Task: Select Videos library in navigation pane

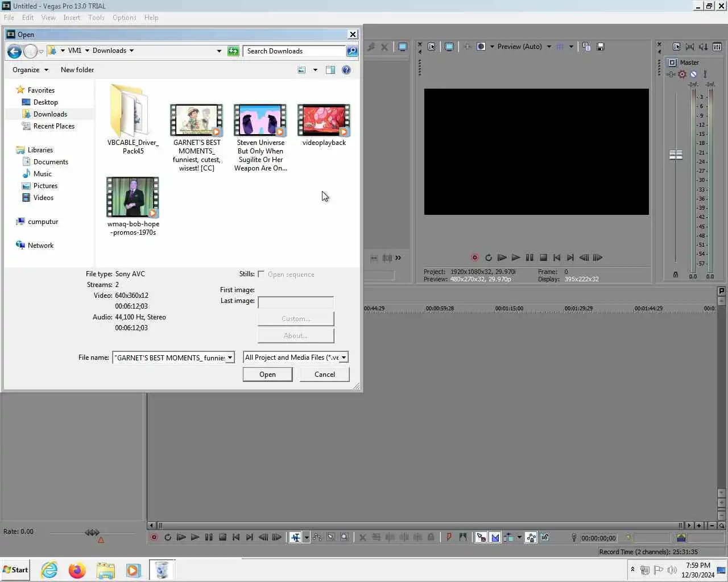Action: tap(43, 198)
